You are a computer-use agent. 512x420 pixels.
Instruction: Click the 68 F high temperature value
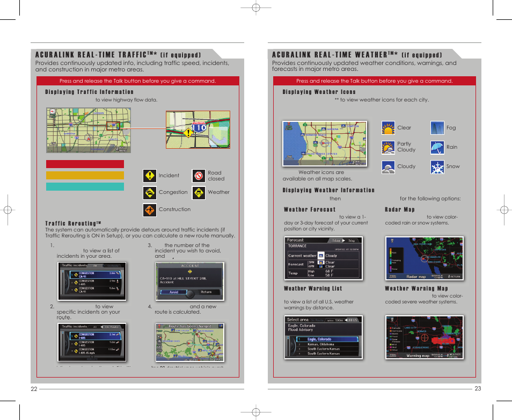tap(329, 271)
